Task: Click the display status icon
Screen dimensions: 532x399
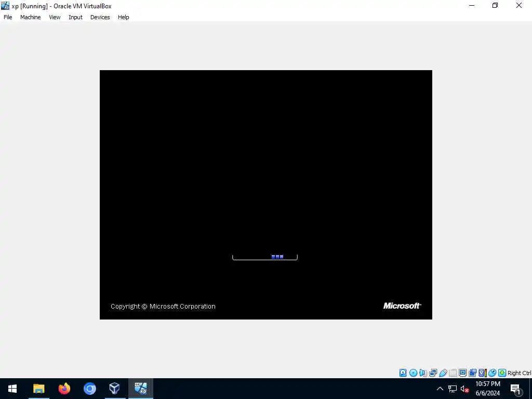Action: (x=462, y=373)
